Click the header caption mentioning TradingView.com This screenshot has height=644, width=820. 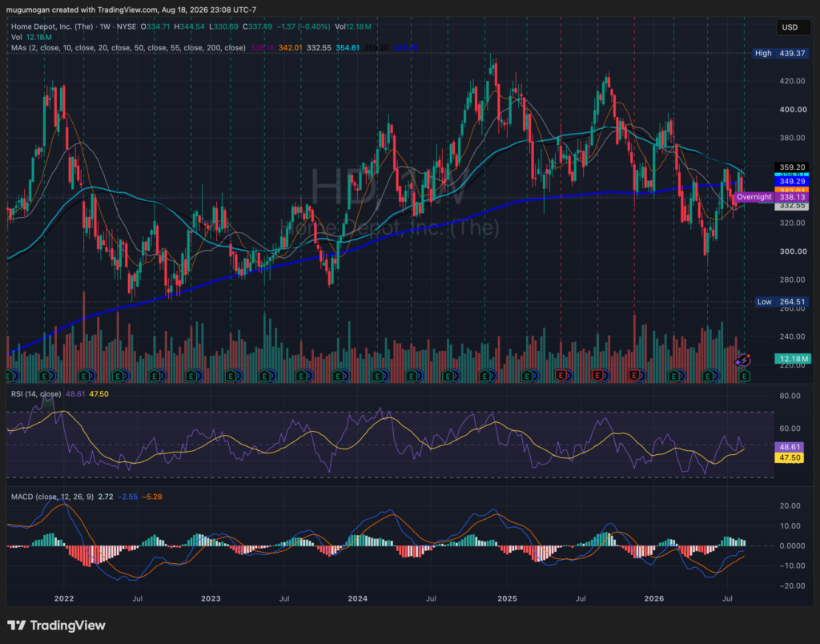(x=131, y=10)
